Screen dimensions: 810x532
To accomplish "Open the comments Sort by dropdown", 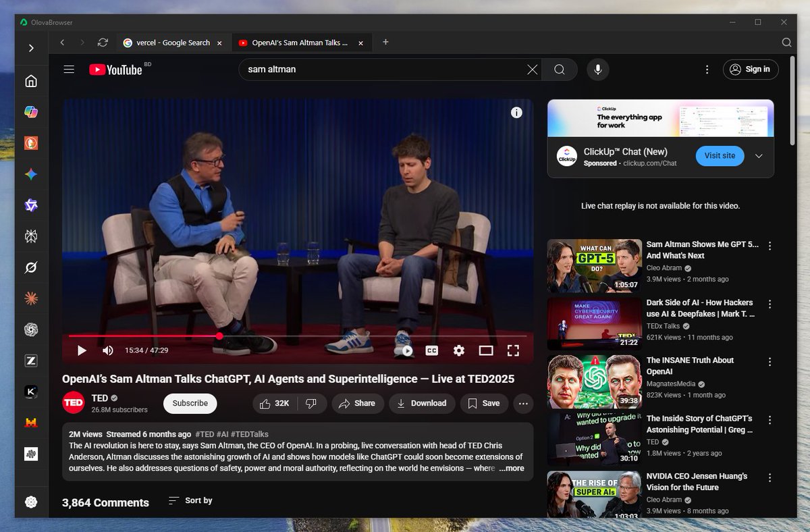I will pyautogui.click(x=189, y=500).
